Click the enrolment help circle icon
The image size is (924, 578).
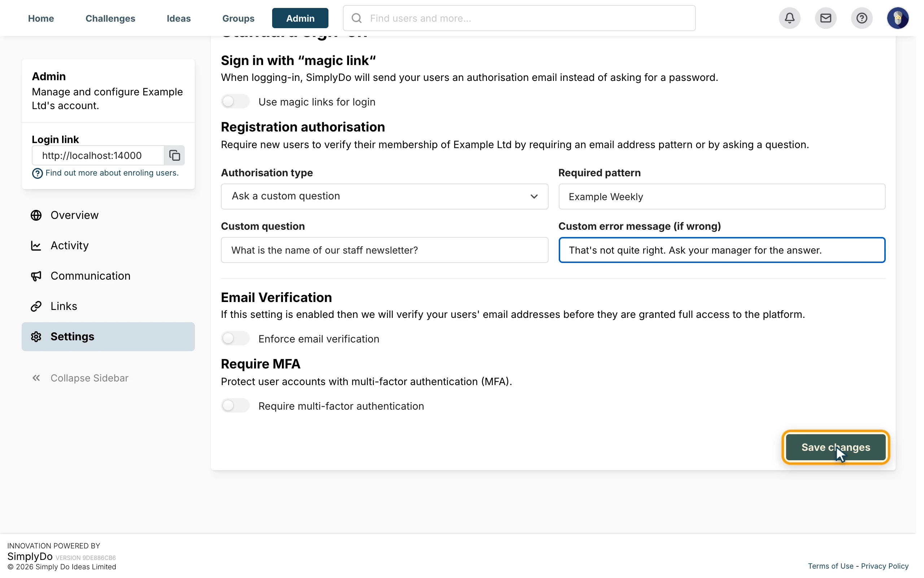pyautogui.click(x=37, y=173)
